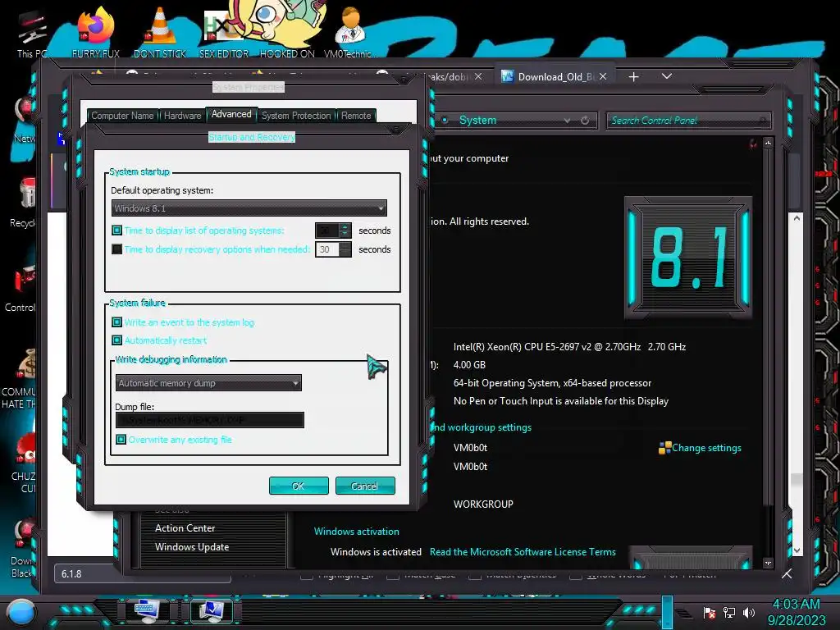Switch to the Hardware tab
Image resolution: width=840 pixels, height=630 pixels.
point(182,116)
